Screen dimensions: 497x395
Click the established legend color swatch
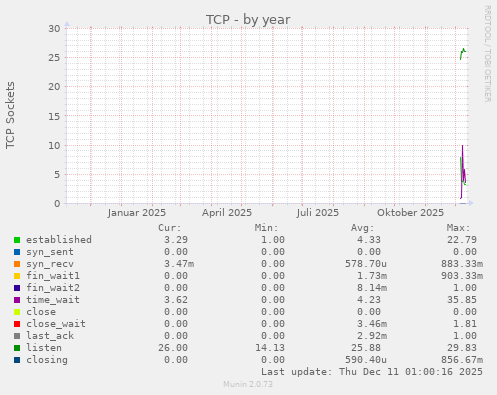pos(17,240)
